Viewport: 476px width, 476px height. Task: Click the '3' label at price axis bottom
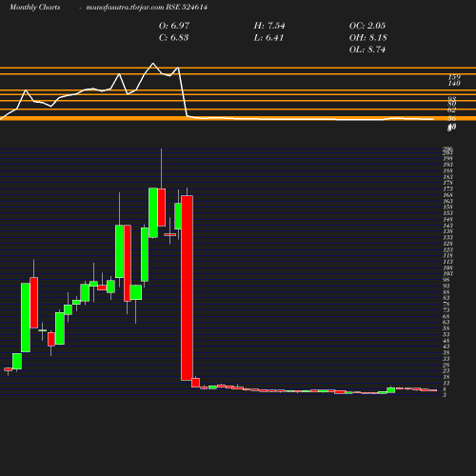point(445,395)
